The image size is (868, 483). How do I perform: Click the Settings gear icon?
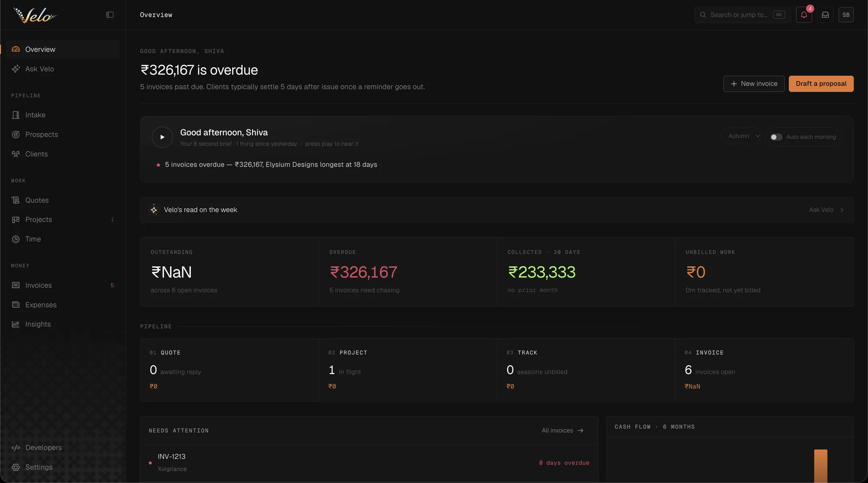16,467
